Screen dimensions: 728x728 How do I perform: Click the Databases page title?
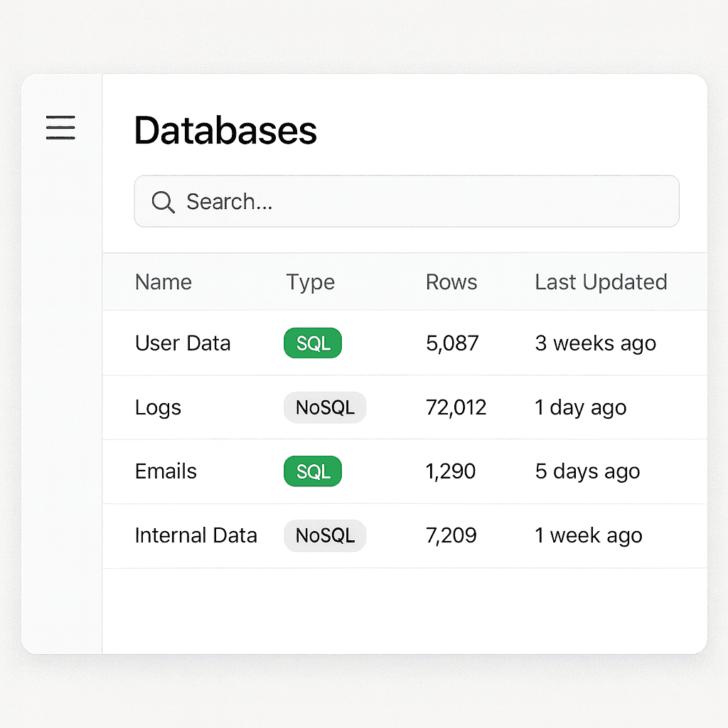click(x=225, y=130)
